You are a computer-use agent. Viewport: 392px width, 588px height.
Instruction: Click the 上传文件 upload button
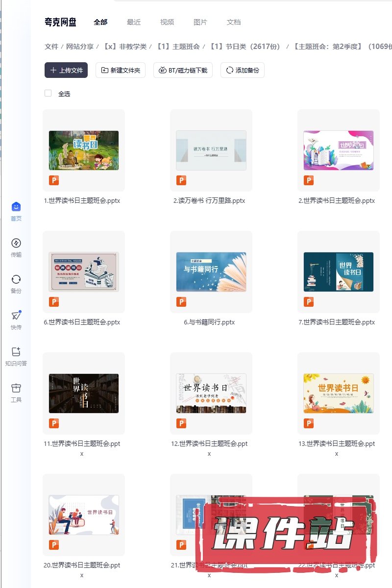tap(66, 70)
